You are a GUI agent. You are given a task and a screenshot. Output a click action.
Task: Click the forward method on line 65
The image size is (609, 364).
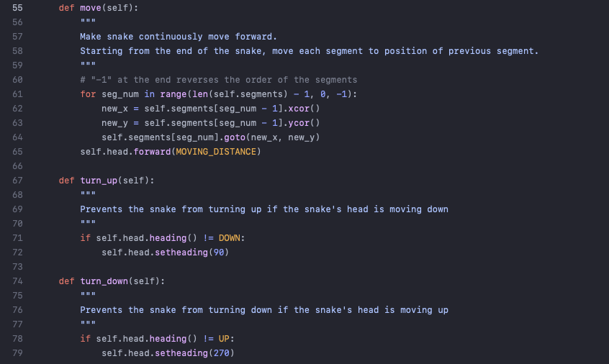click(153, 152)
